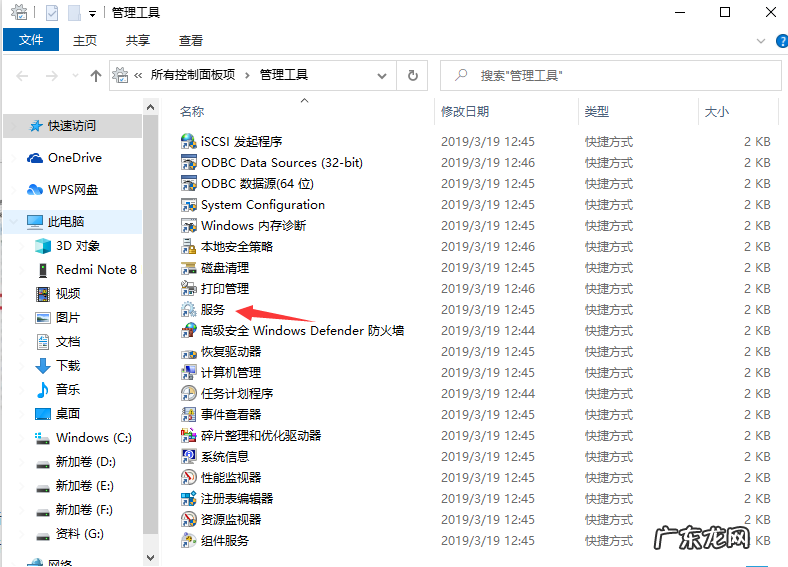Click the 下载 arrow icon in sidebar
Image resolution: width=788 pixels, height=567 pixels.
pos(43,365)
